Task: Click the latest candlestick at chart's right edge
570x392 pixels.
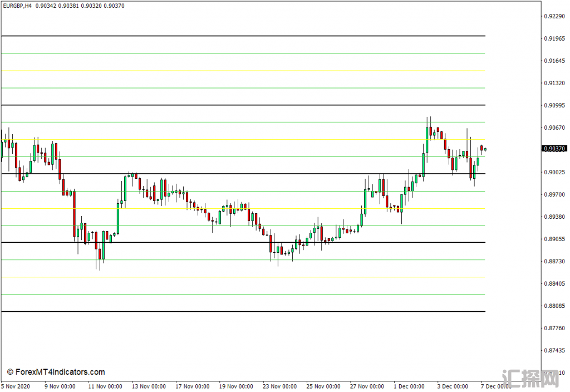Action: click(x=485, y=149)
